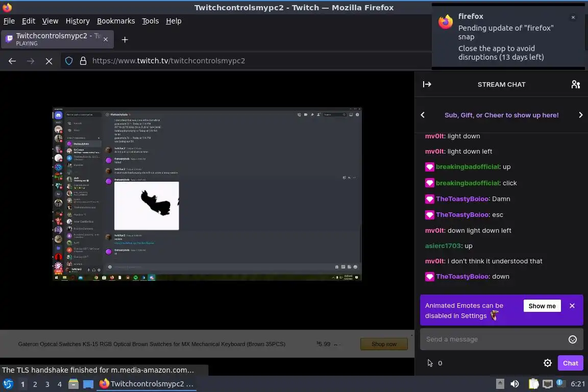The height and width of the screenshot is (392, 588).
Task: Go back to previous page
Action: 12,61
